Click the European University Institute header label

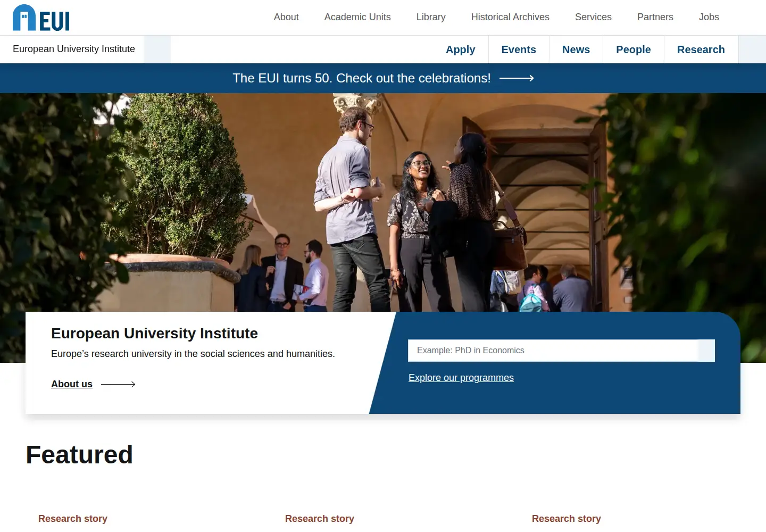click(x=74, y=49)
